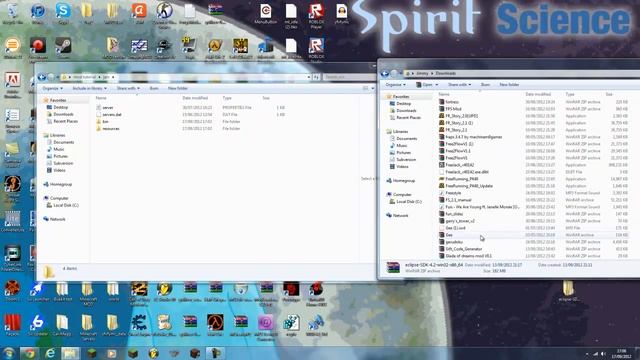Select Subversion library in Downloads window
Screen dimensions: 640x360
click(406, 160)
